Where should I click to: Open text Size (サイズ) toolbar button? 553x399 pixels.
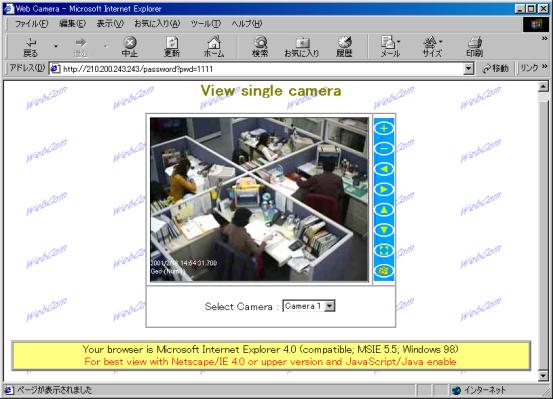pos(431,47)
